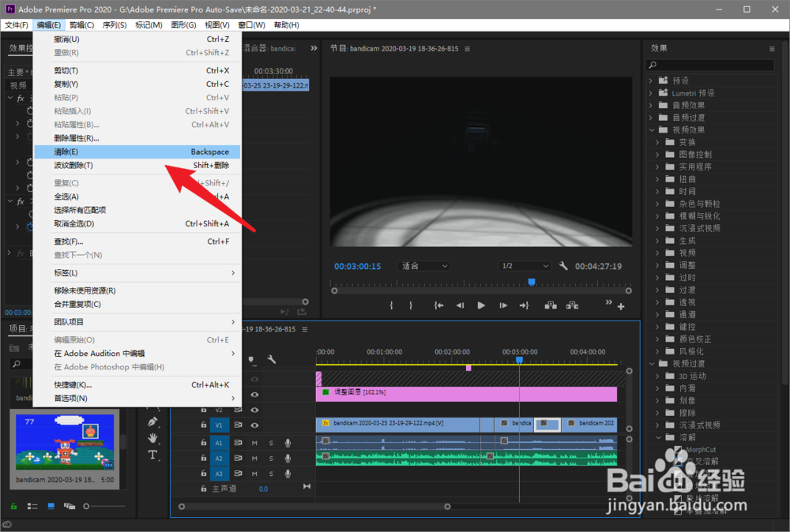Toggle lock on track V1
The height and width of the screenshot is (532, 790).
(204, 425)
